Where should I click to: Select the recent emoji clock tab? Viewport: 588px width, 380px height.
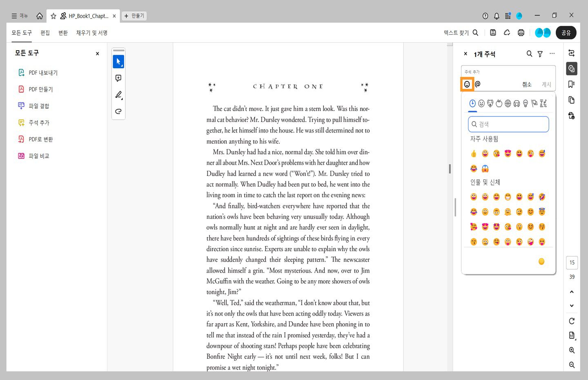pyautogui.click(x=472, y=103)
